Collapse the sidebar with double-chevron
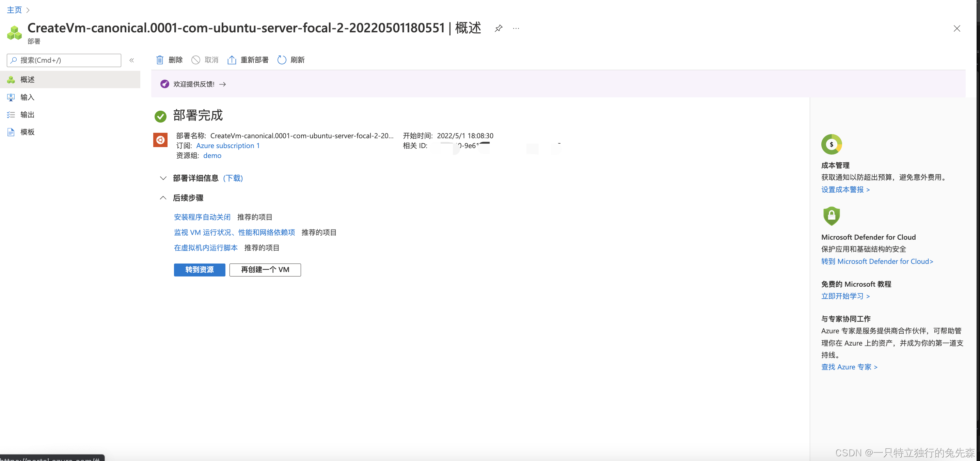 pyautogui.click(x=132, y=60)
